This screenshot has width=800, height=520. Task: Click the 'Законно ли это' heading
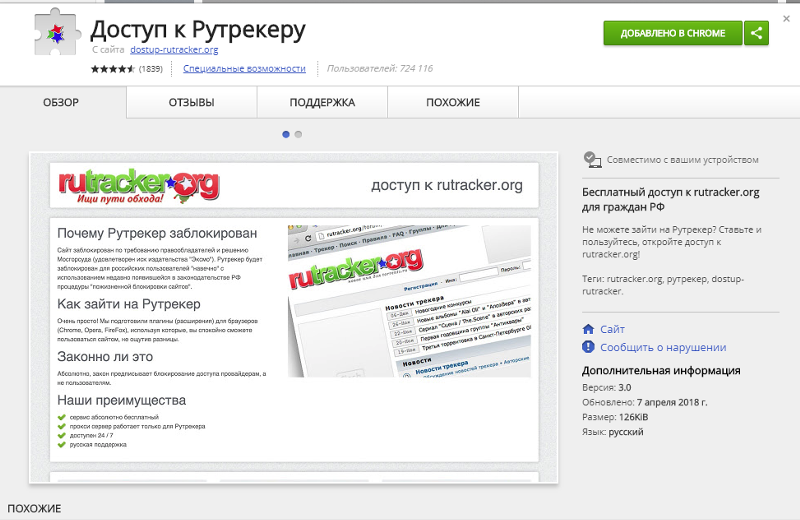[x=105, y=357]
